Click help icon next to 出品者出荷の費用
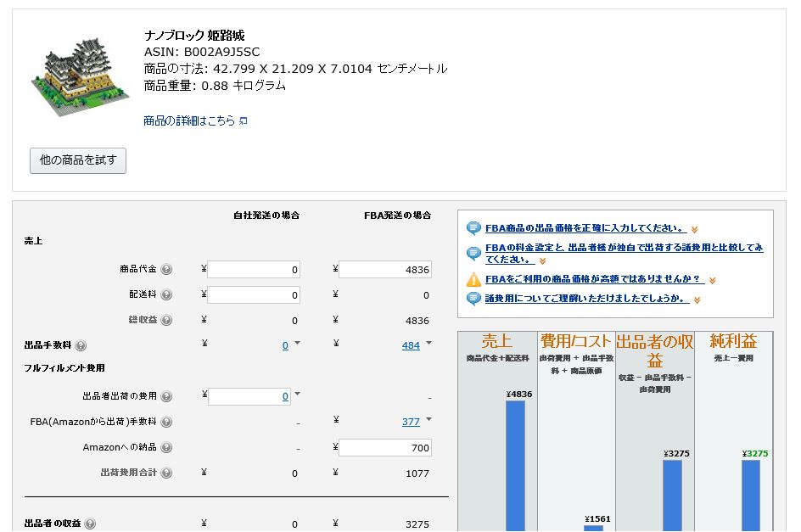 (x=166, y=396)
